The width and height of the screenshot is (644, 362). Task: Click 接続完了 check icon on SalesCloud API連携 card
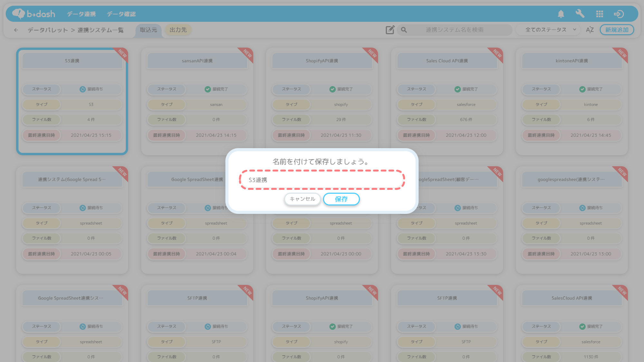582,326
